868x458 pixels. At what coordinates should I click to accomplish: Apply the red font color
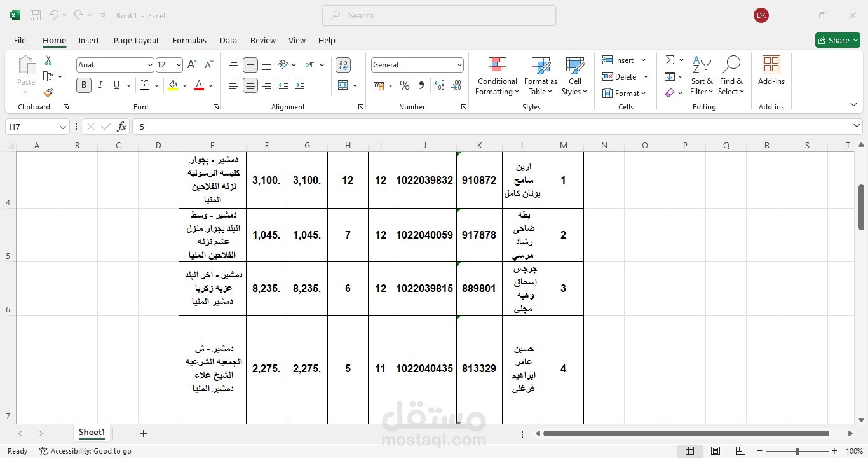199,85
